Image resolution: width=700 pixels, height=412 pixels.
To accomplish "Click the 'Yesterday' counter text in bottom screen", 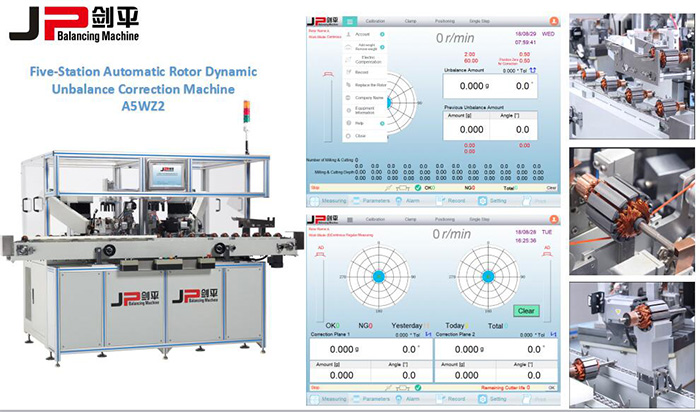I will point(406,325).
